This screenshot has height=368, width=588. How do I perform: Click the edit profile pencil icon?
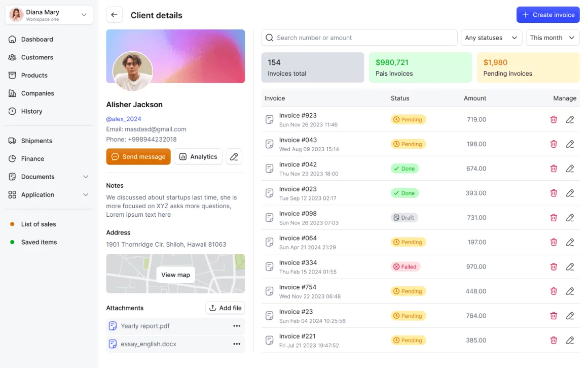(x=234, y=157)
